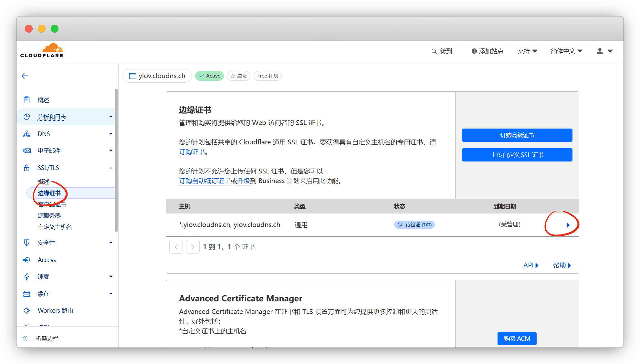Click the 通用 type cell
The height and width of the screenshot is (364, 640).
(x=301, y=225)
